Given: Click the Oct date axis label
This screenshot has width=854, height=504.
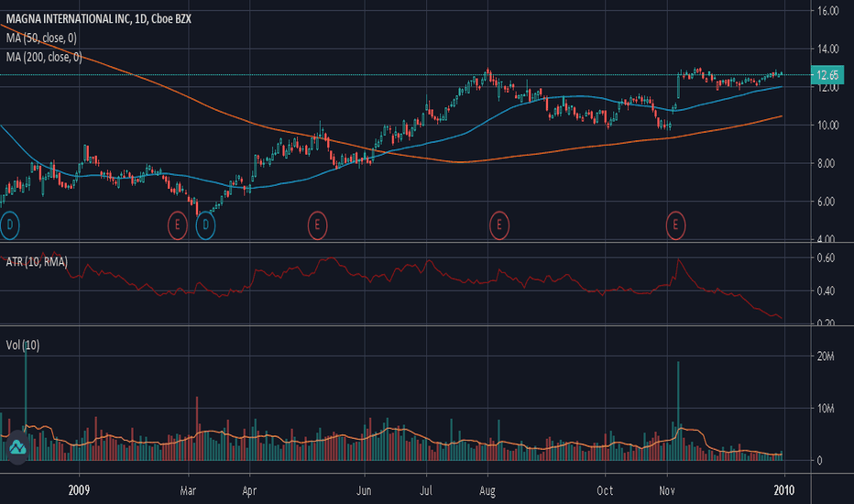Looking at the screenshot, I should pyautogui.click(x=605, y=490).
